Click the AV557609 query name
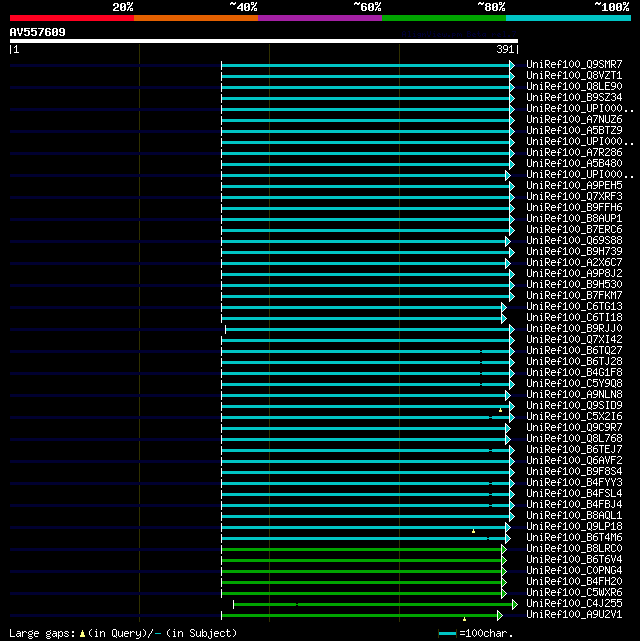Image resolution: width=640 pixels, height=641 pixels. (x=38, y=32)
